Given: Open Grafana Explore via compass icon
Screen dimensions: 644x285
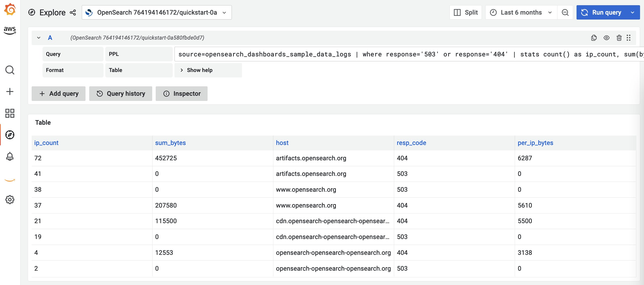Looking at the screenshot, I should coord(10,135).
